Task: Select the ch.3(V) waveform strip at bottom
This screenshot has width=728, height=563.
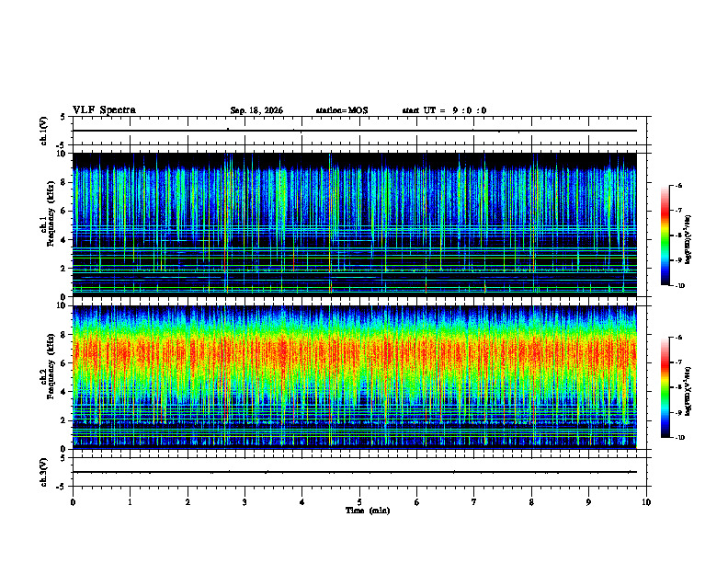Action: (359, 472)
